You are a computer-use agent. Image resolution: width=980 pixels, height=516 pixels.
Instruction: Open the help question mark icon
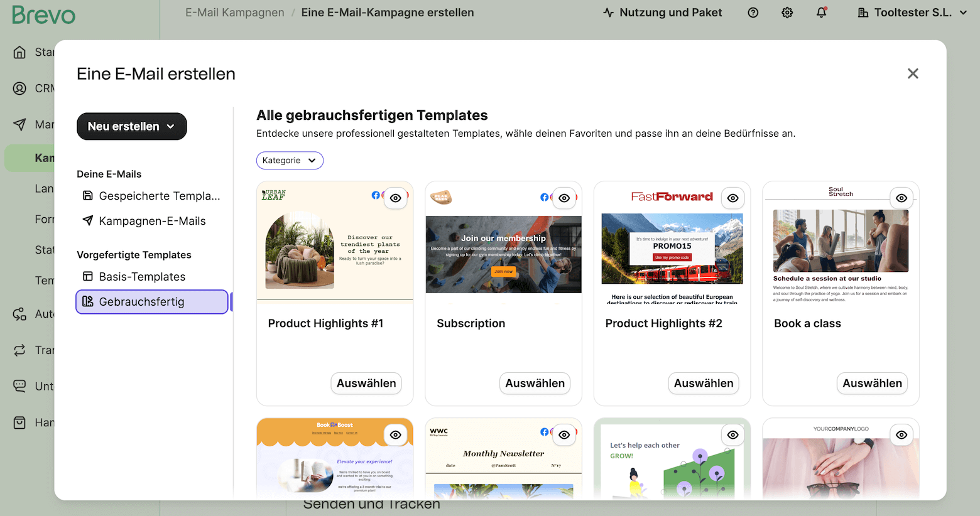753,13
